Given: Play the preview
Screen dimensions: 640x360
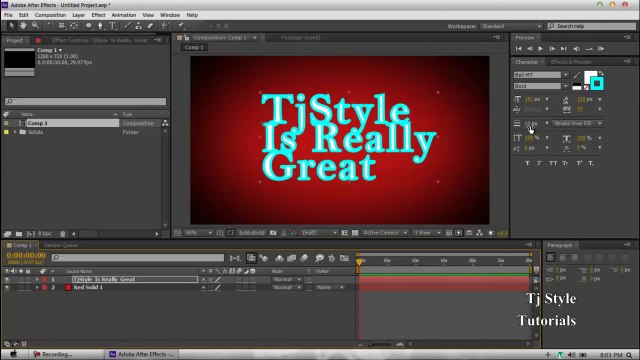Looking at the screenshot, I should [541, 49].
